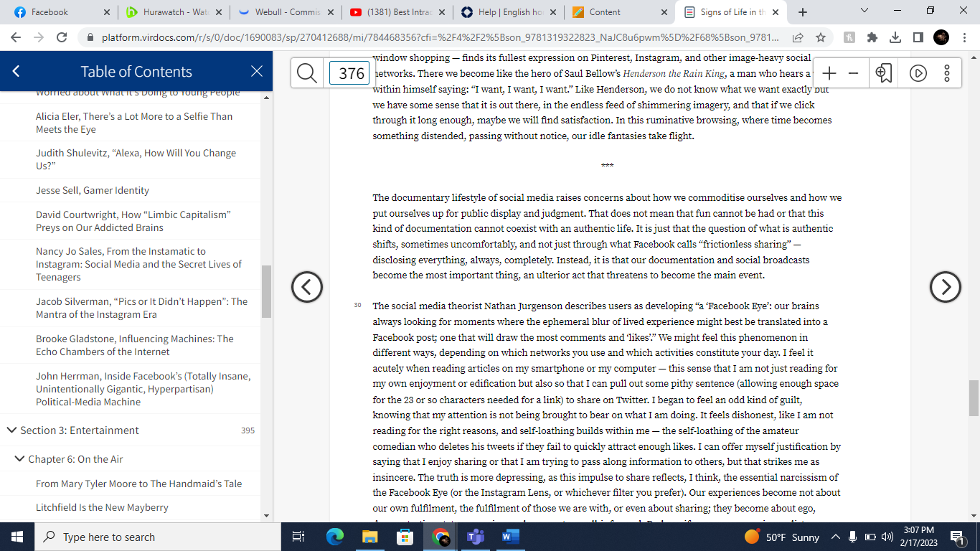The height and width of the screenshot is (551, 980).
Task: Click the Table of Contents scrollbar thumb
Action: point(266,291)
